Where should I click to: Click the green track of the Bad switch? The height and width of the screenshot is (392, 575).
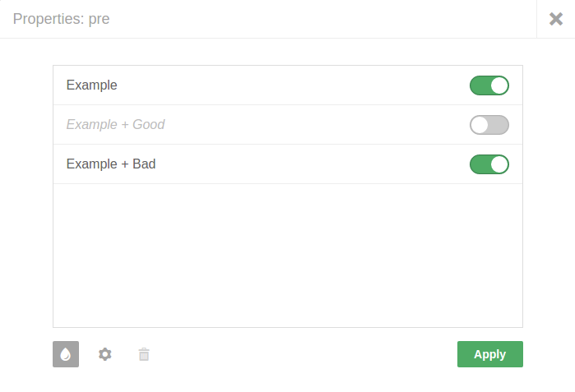point(480,164)
